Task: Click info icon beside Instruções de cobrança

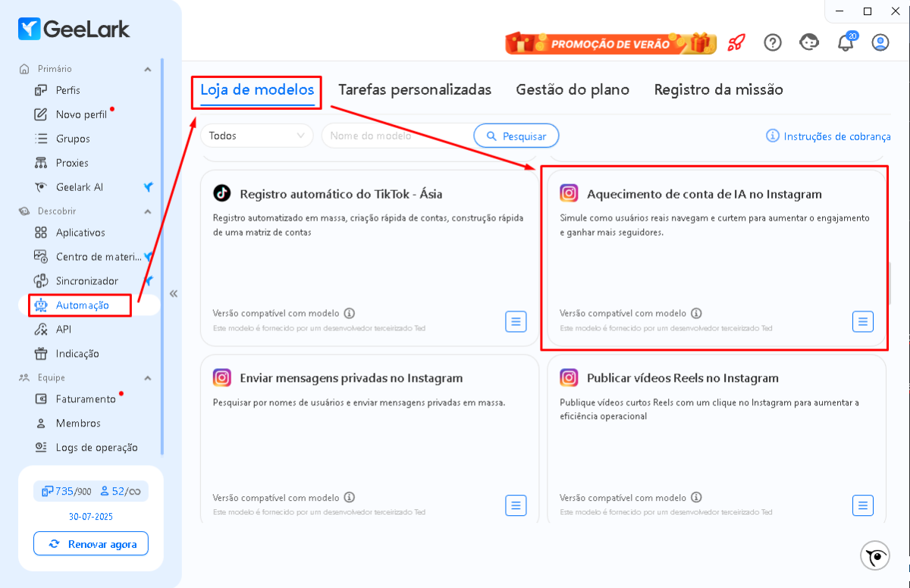Action: tap(773, 136)
